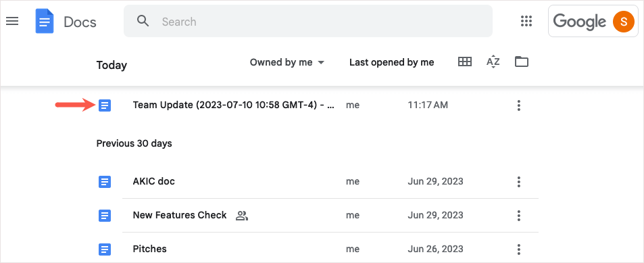This screenshot has height=263, width=644.
Task: Expand the Owned by me dropdown
Action: (287, 62)
